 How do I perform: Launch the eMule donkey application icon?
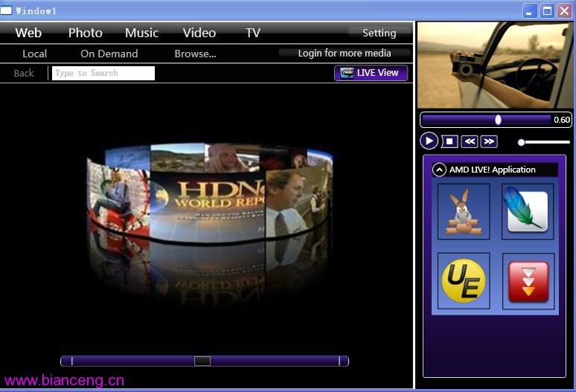[464, 212]
